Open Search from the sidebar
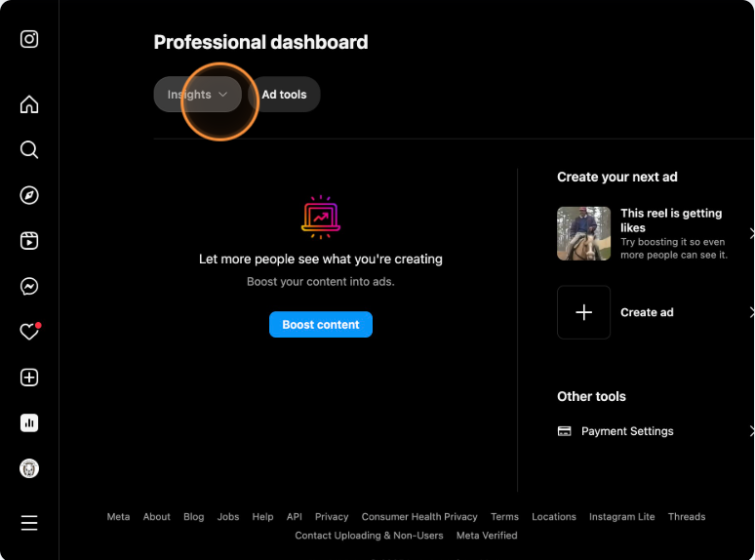Screen dimensions: 755x560 pos(29,149)
